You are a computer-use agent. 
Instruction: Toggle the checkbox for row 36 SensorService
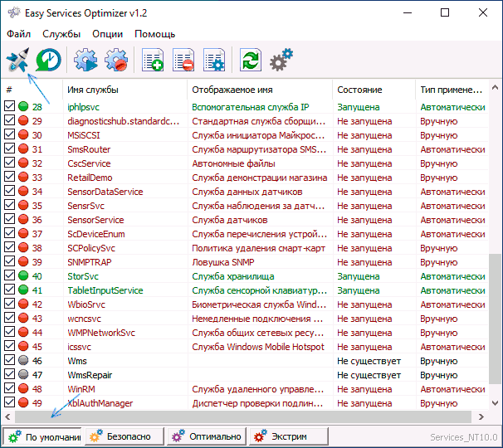[10, 219]
